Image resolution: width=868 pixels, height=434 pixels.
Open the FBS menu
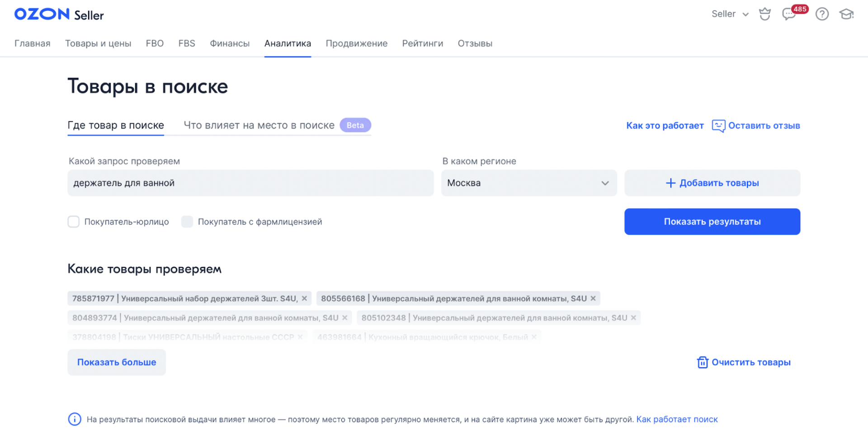point(187,43)
